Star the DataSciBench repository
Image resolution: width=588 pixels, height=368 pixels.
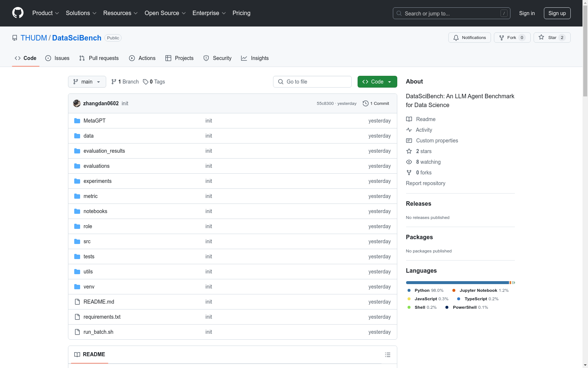pos(552,38)
